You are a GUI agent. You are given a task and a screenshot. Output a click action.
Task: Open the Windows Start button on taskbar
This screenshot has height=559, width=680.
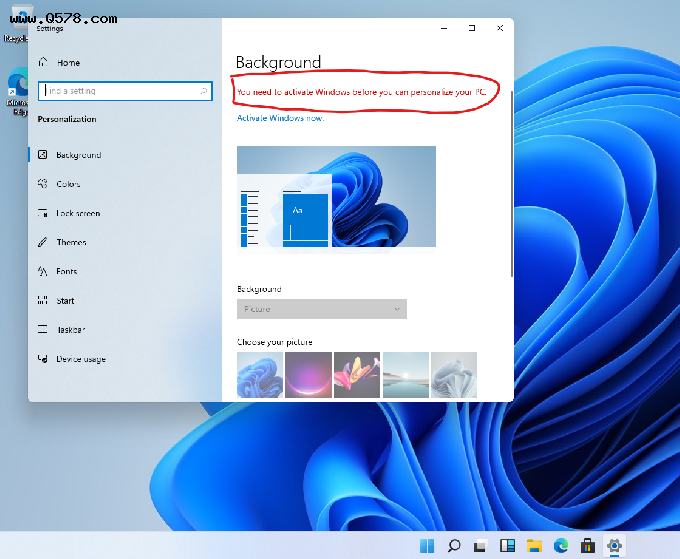click(x=427, y=546)
